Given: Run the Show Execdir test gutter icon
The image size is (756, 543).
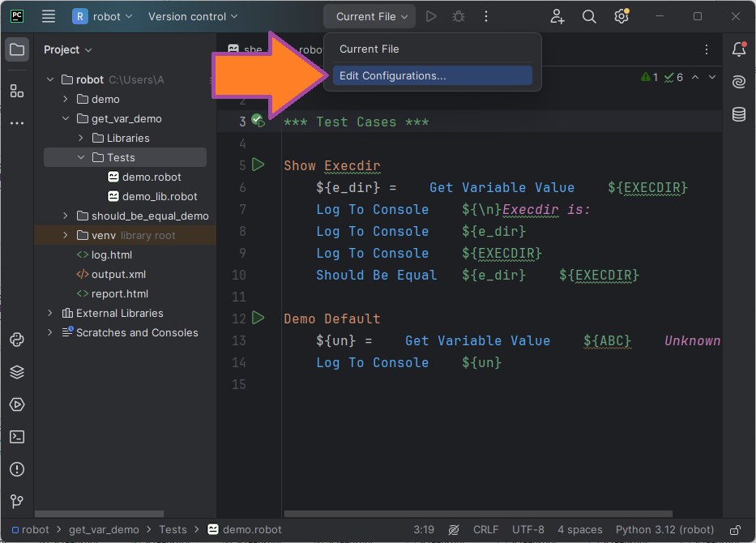Looking at the screenshot, I should click(258, 165).
